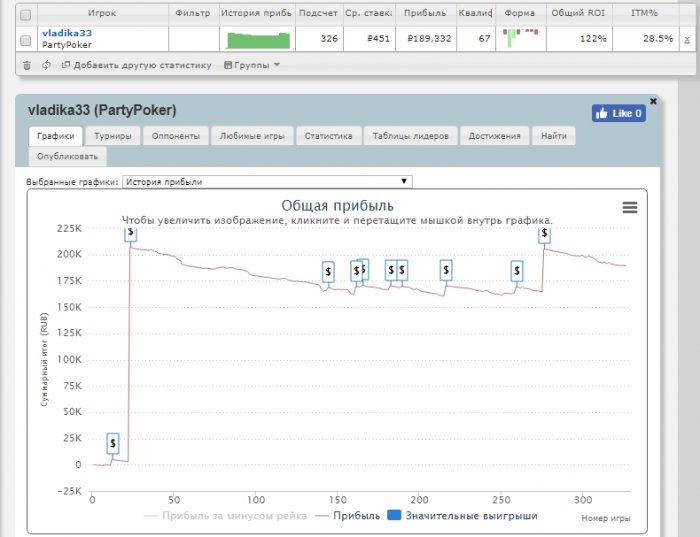700x537 pixels.
Task: Click the 326 count value
Action: click(x=329, y=39)
